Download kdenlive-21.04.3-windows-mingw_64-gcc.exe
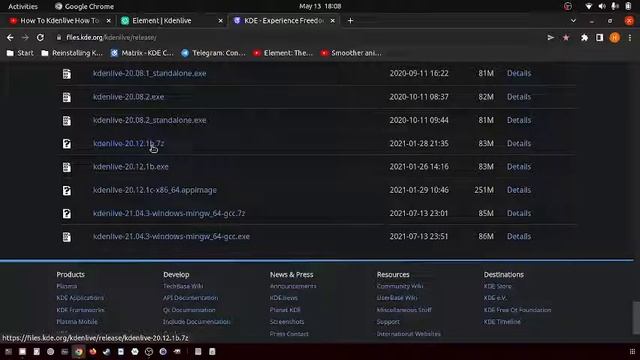Viewport: 640px width, 360px height. point(171,236)
